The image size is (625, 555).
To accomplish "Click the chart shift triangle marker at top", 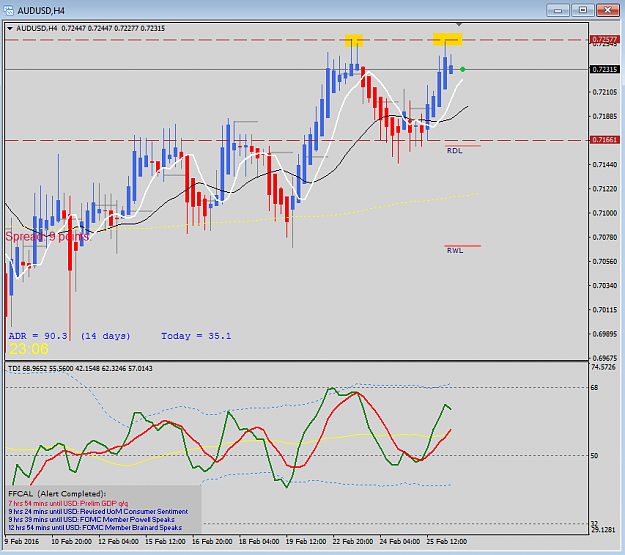I will tap(459, 25).
